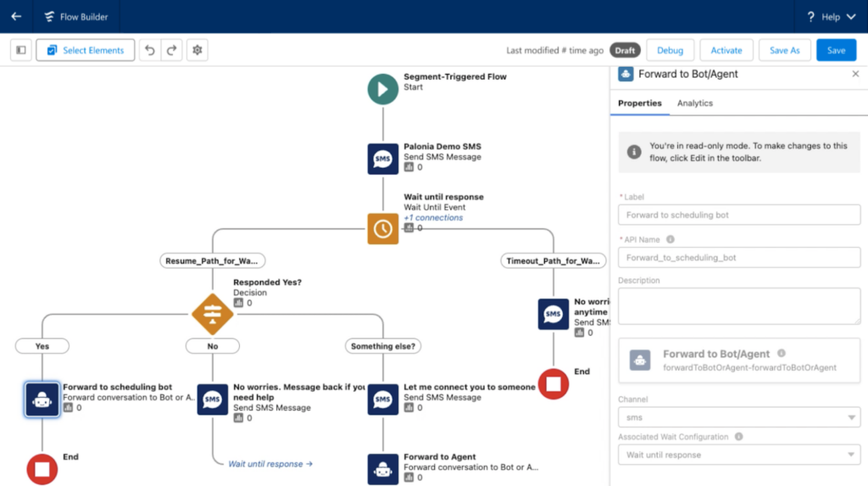Expand Associated Wait Configuration dropdown
Image resolution: width=868 pixels, height=486 pixels.
[x=738, y=455]
